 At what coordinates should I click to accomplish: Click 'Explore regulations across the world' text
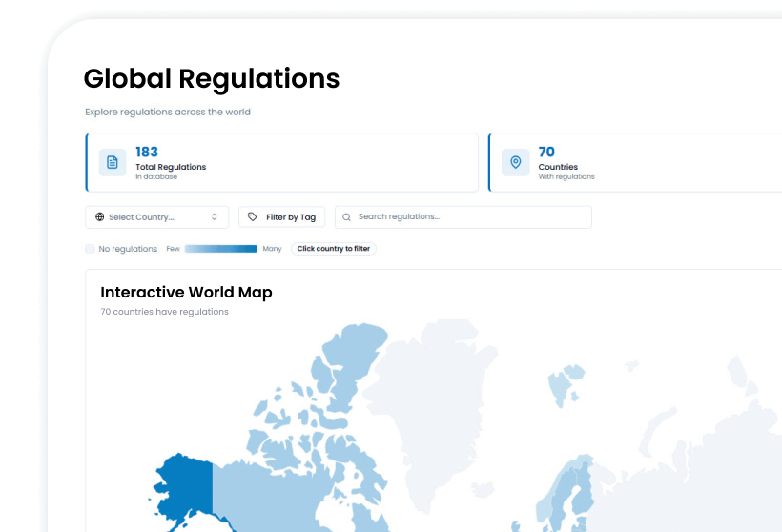[168, 112]
